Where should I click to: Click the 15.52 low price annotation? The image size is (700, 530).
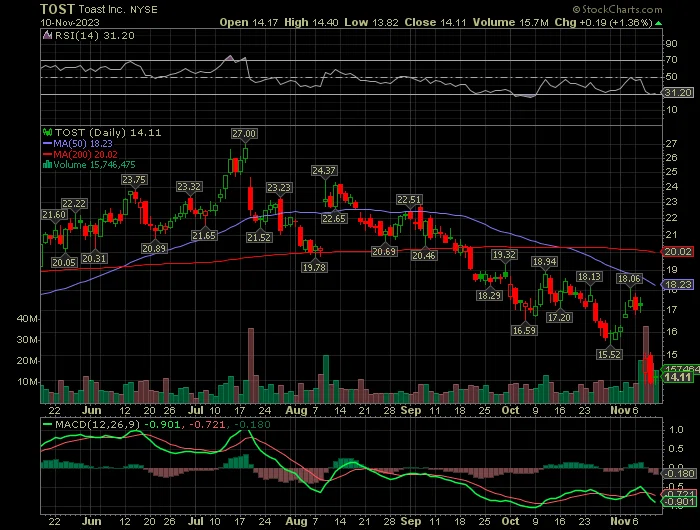point(609,355)
